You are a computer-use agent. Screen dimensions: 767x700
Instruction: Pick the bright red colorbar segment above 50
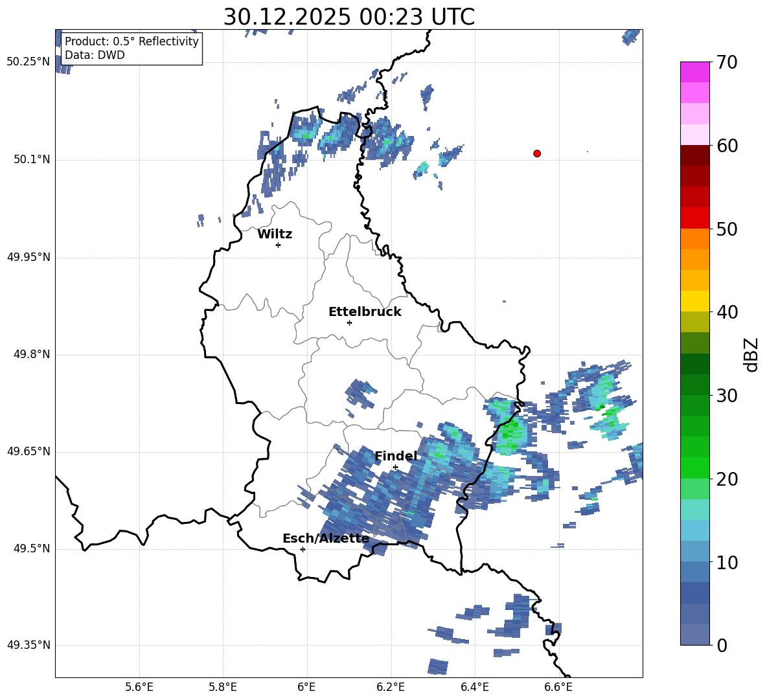pyautogui.click(x=694, y=218)
